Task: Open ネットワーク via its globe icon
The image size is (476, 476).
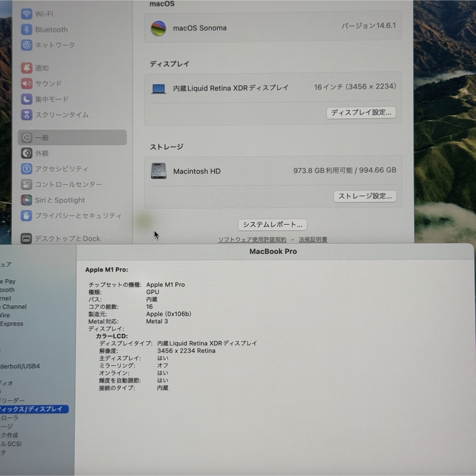Action: [x=27, y=45]
